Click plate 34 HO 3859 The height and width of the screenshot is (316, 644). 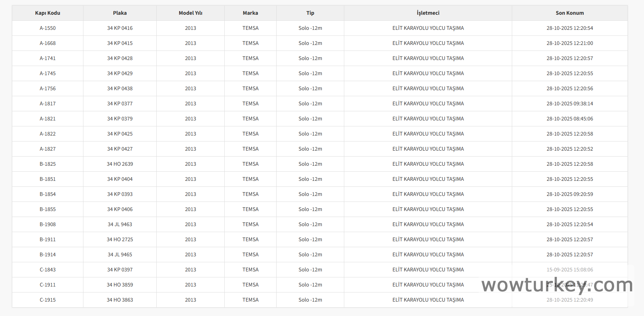[120, 285]
